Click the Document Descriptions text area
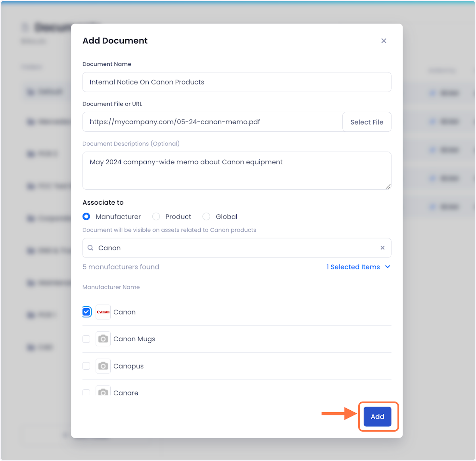 [x=237, y=171]
